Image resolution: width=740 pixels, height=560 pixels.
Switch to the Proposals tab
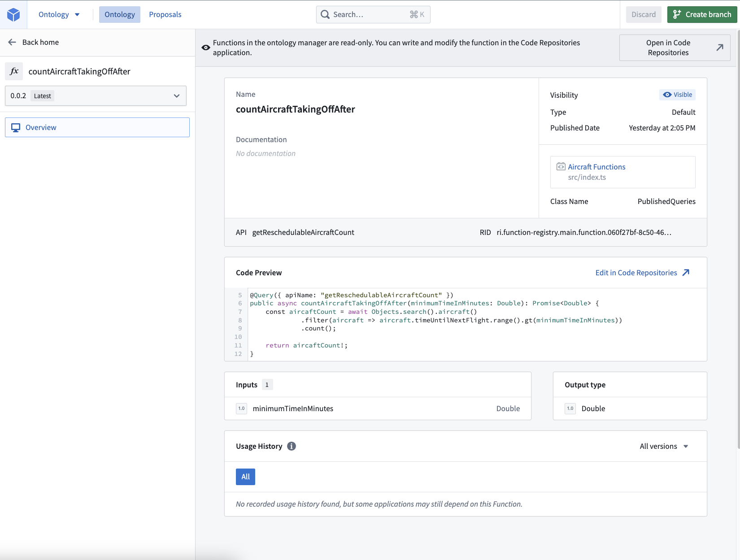[165, 14]
